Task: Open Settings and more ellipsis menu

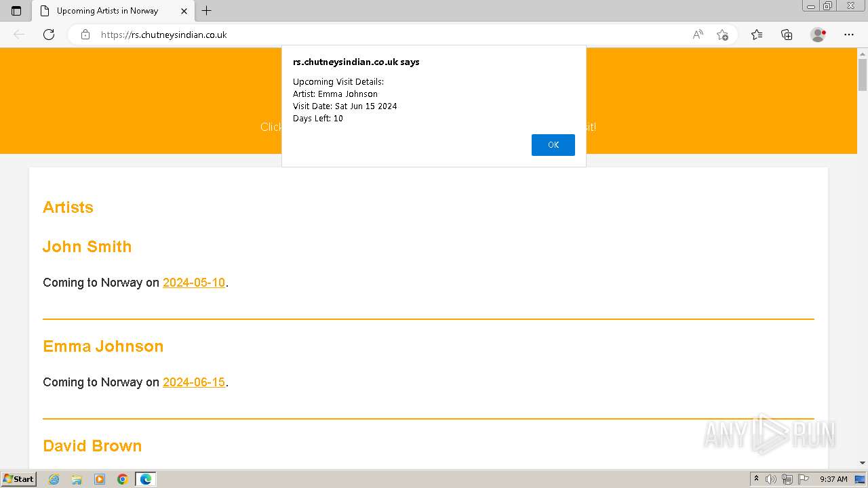Action: [x=849, y=35]
